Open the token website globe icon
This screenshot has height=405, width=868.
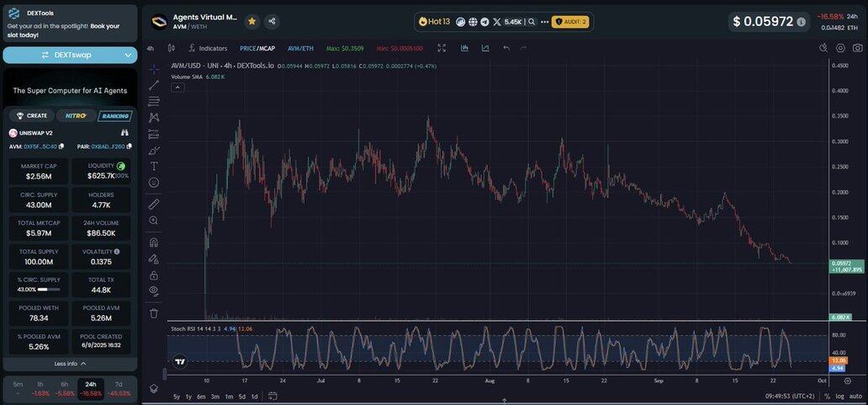(x=473, y=22)
